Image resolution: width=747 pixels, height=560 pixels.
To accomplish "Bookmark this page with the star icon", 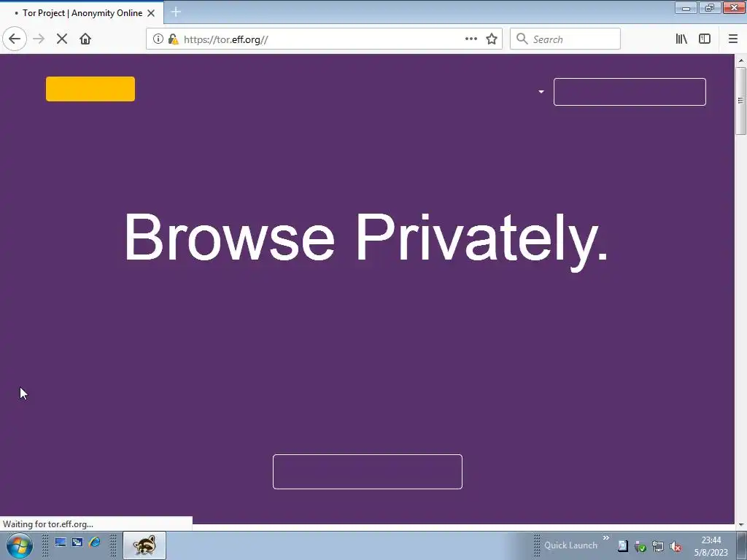I will tap(492, 39).
